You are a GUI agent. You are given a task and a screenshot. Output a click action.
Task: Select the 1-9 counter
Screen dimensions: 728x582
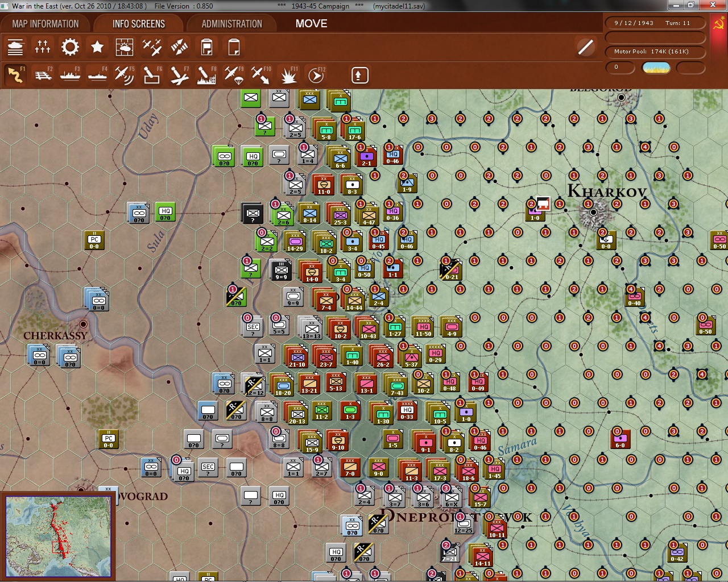407,183
